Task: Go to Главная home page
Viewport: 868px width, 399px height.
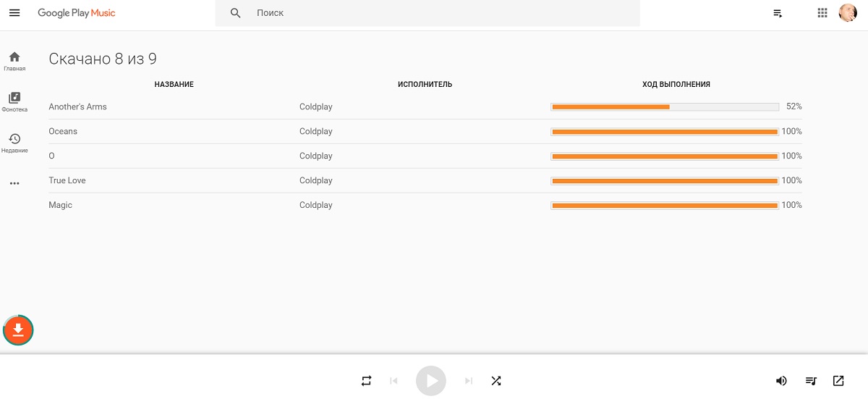Action: pyautogui.click(x=14, y=62)
